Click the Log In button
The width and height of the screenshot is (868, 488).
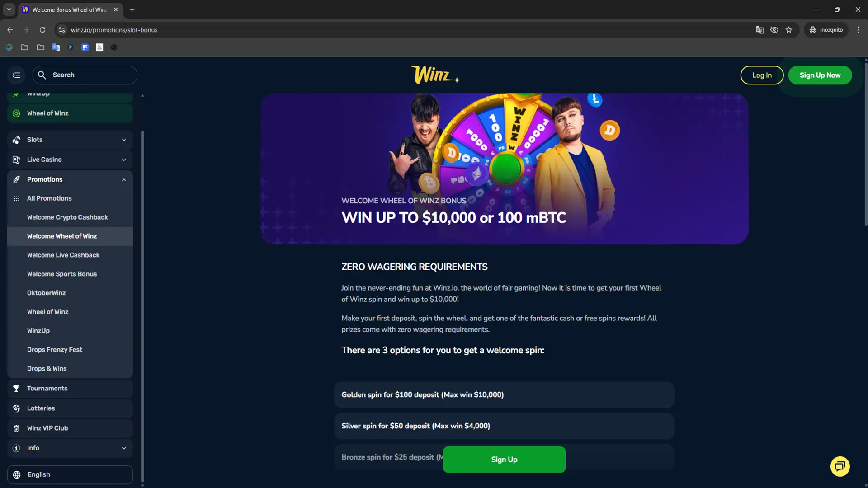point(762,75)
